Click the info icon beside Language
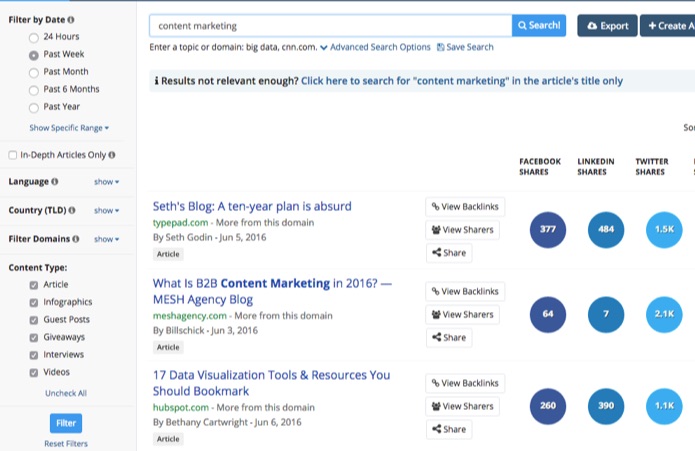The image size is (695, 451). [x=55, y=182]
